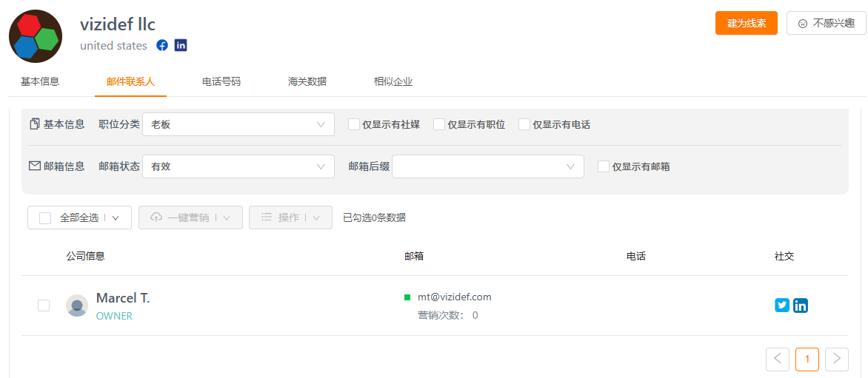Open the 海关数据 tab
This screenshot has height=378, width=868.
coord(307,82)
